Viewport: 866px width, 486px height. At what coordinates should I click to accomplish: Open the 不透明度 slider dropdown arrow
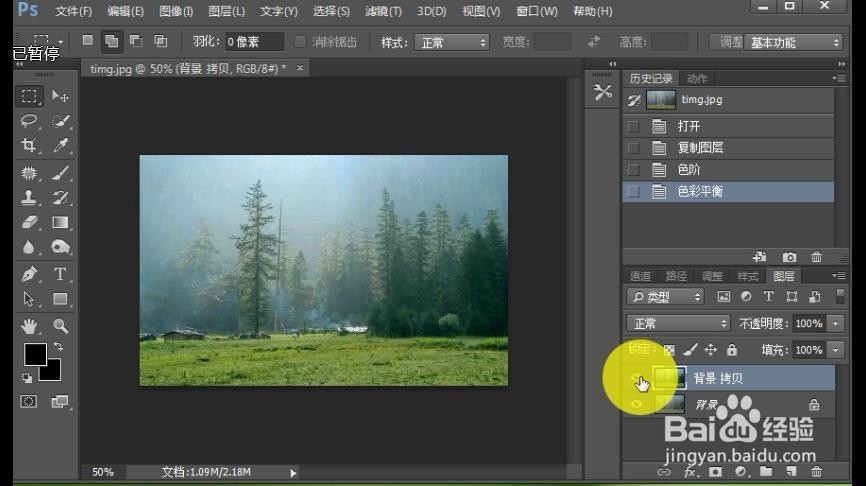pyautogui.click(x=836, y=324)
